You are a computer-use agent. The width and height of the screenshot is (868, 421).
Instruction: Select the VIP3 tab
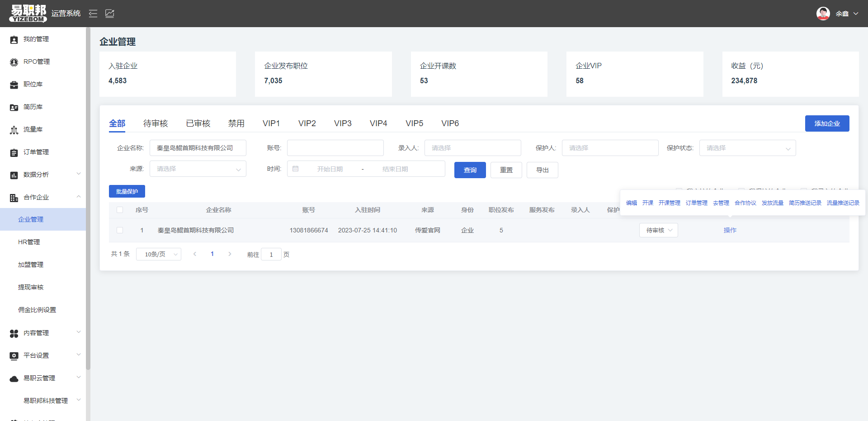point(343,123)
